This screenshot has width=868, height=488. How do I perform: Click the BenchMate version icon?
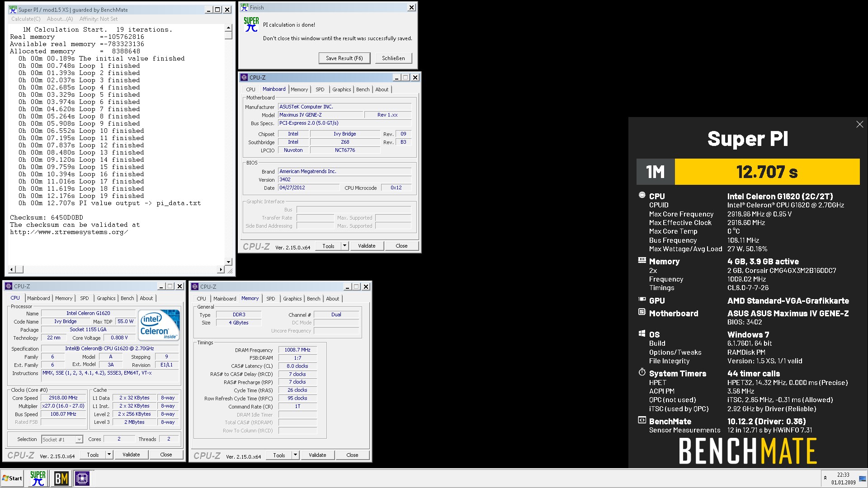point(642,420)
